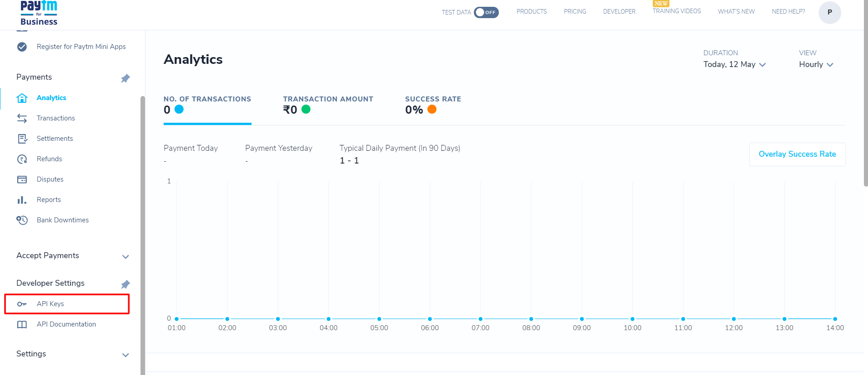Click the 'Payment Today' label

(x=191, y=148)
